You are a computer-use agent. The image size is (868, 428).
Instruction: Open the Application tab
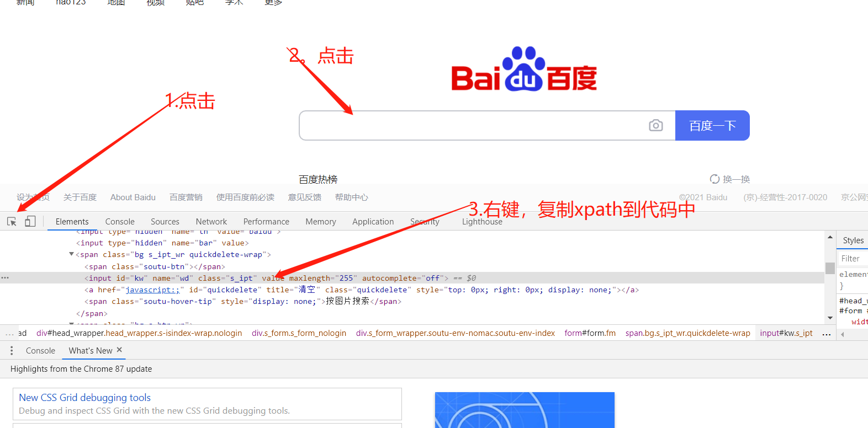373,221
